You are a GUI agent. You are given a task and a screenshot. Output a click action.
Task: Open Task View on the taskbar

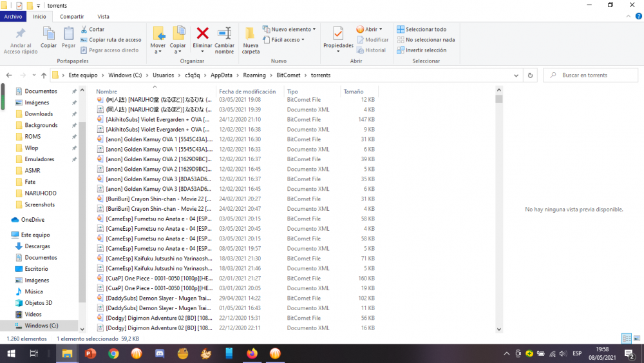point(34,353)
